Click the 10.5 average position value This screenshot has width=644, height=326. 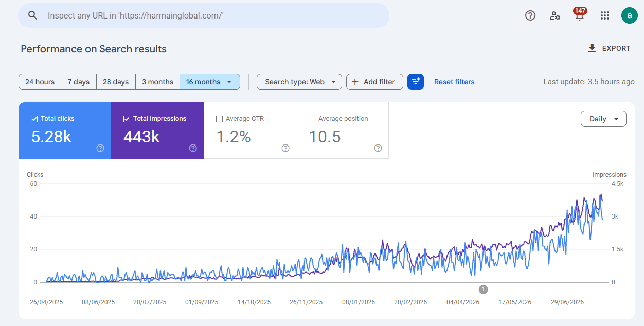[x=325, y=137]
